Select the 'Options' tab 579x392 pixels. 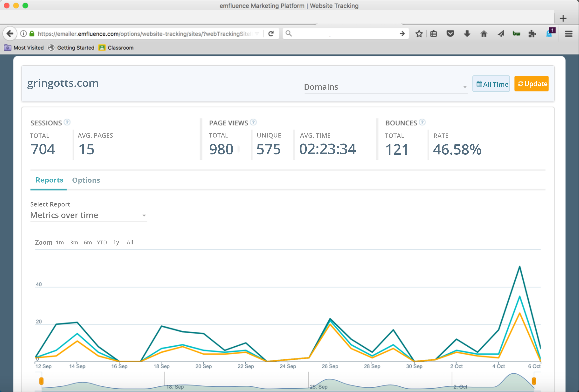(x=86, y=180)
